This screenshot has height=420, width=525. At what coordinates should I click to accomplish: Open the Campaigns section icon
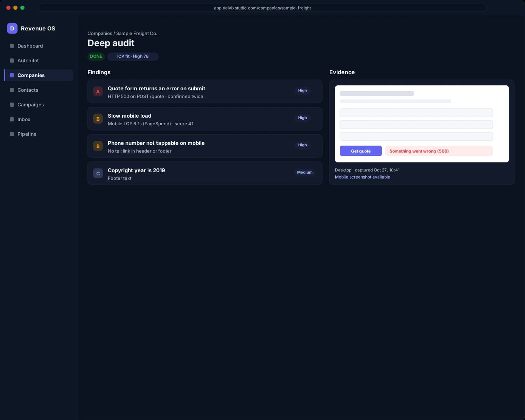click(x=12, y=105)
